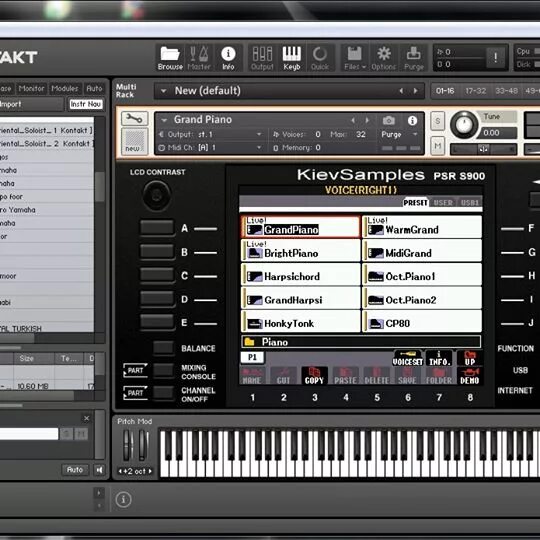Mute the Grand Piano instrument
This screenshot has width=540, height=540.
click(x=438, y=146)
